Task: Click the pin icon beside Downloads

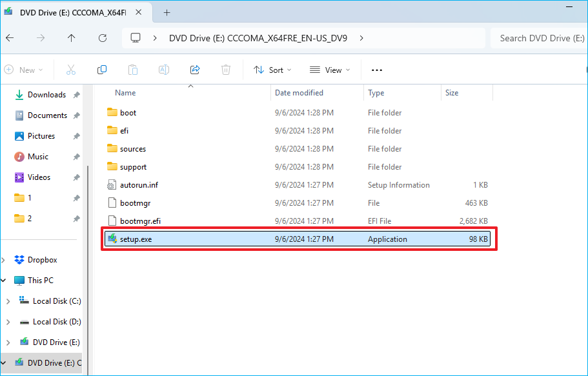Action: (x=77, y=95)
